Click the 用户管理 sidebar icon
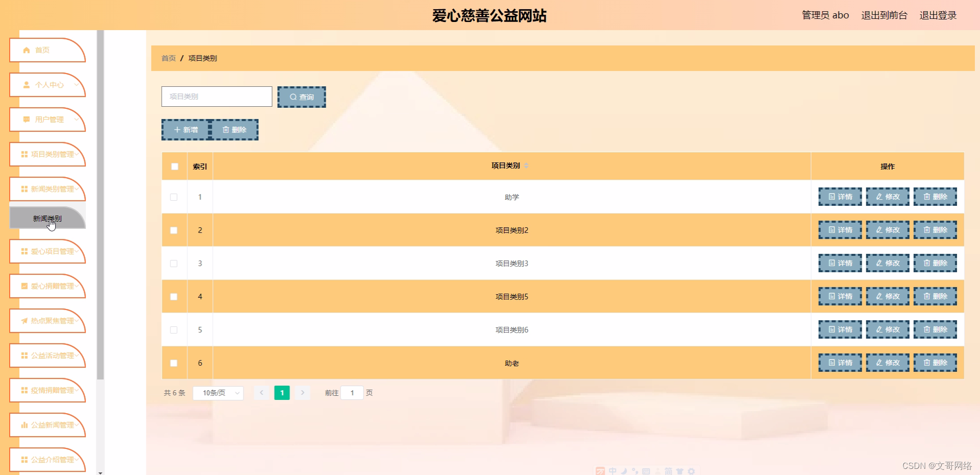 click(x=26, y=120)
